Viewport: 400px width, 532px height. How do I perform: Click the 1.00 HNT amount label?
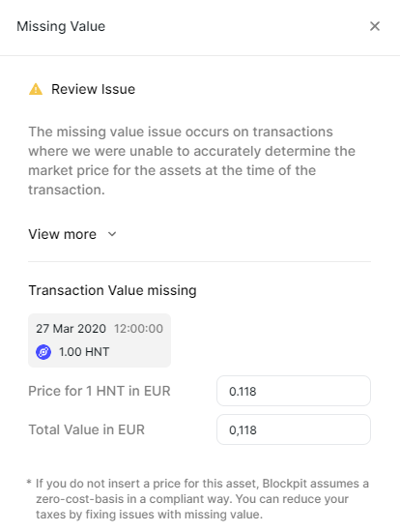[84, 352]
